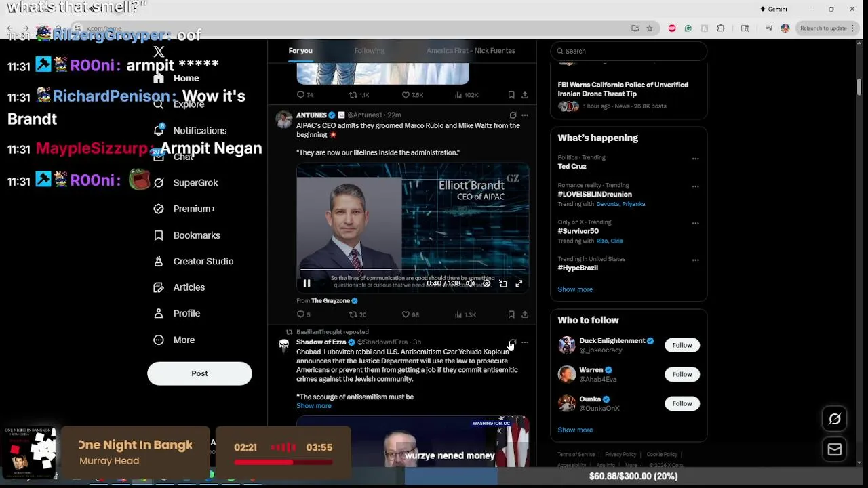Open Grok icon on ANTUNES post
Viewport: 868px width, 488px height.
[513, 115]
